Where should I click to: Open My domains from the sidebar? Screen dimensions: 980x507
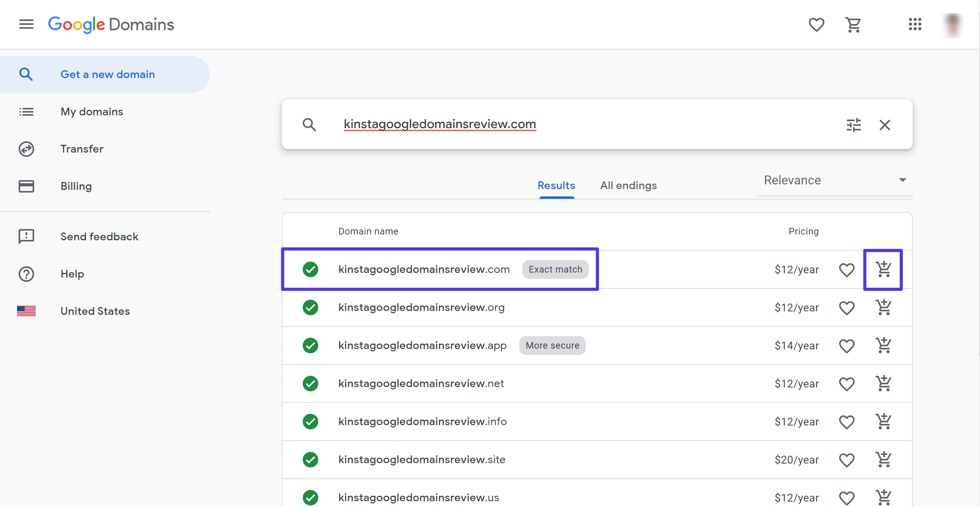click(91, 111)
